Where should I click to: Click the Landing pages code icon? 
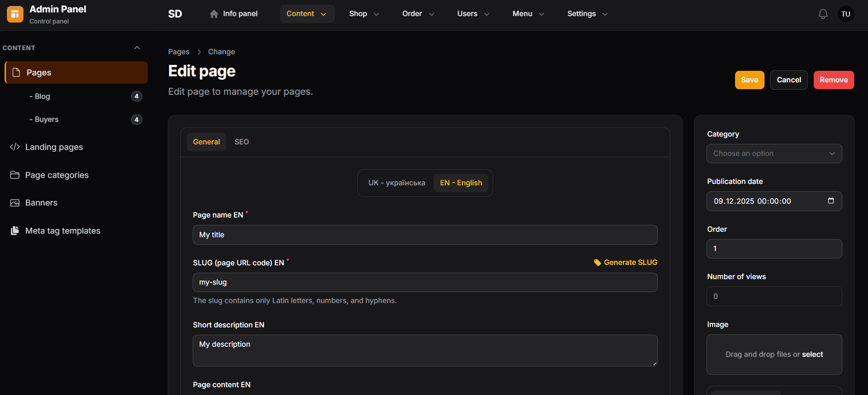point(15,147)
